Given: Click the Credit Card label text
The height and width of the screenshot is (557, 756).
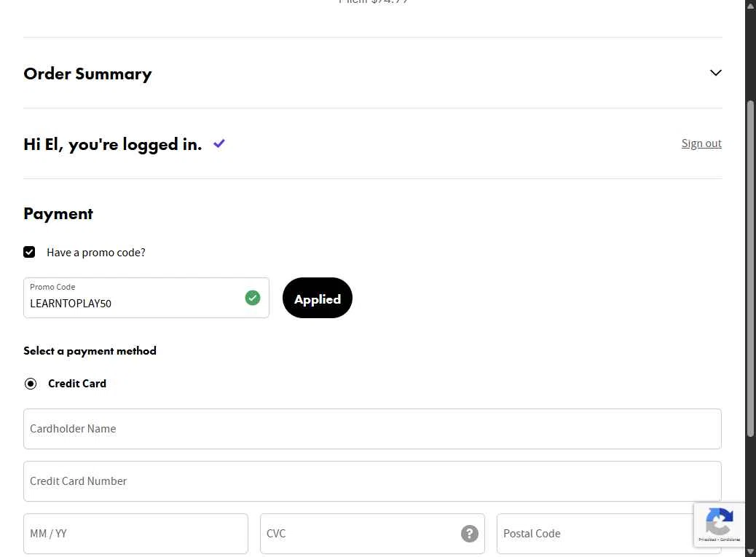Looking at the screenshot, I should point(77,384).
